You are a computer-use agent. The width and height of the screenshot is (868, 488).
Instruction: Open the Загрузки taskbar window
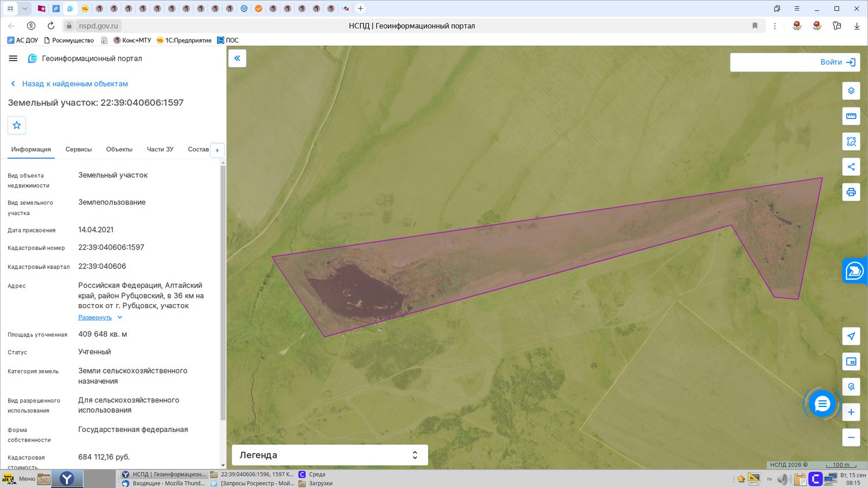pos(315,483)
